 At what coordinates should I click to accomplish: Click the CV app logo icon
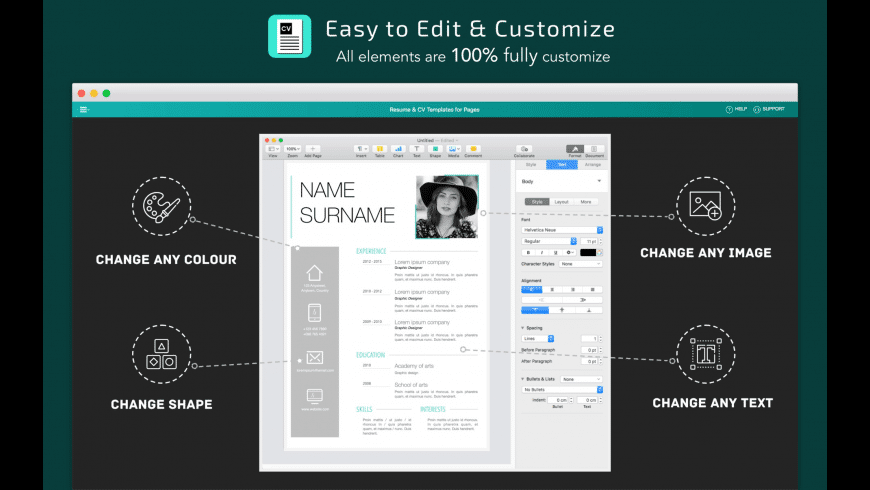(290, 37)
